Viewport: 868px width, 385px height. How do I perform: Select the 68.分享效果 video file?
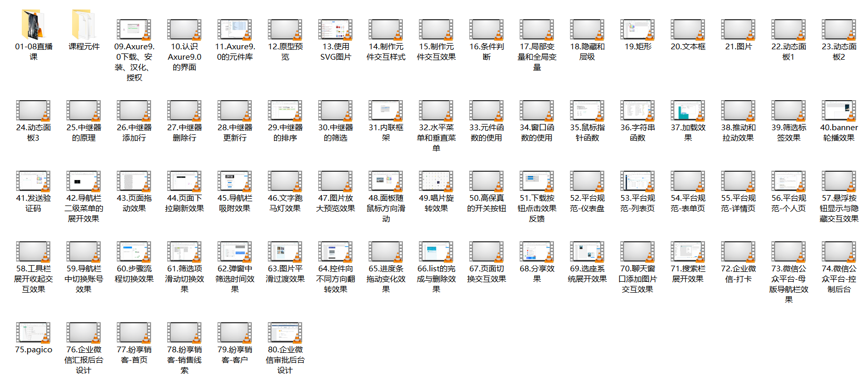[537, 252]
